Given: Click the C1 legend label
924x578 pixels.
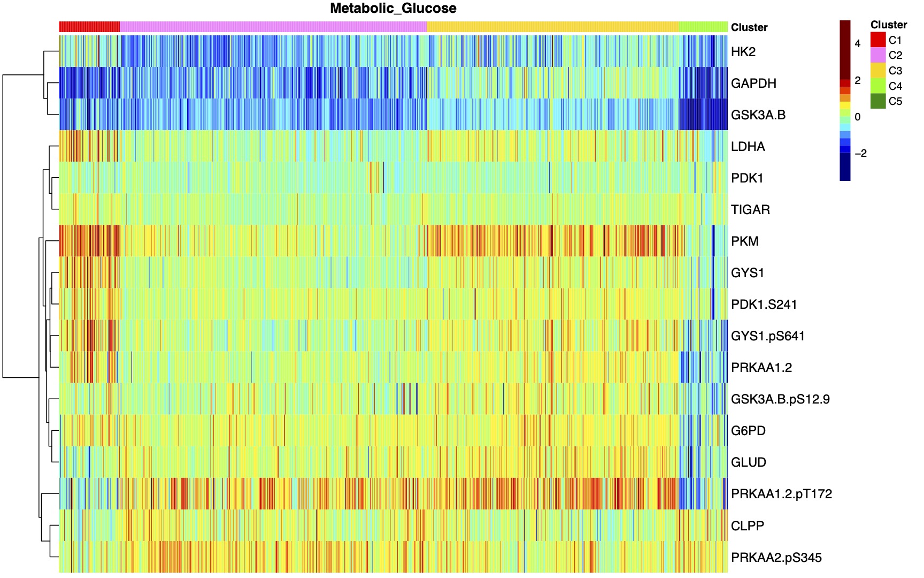Looking at the screenshot, I should [x=895, y=40].
